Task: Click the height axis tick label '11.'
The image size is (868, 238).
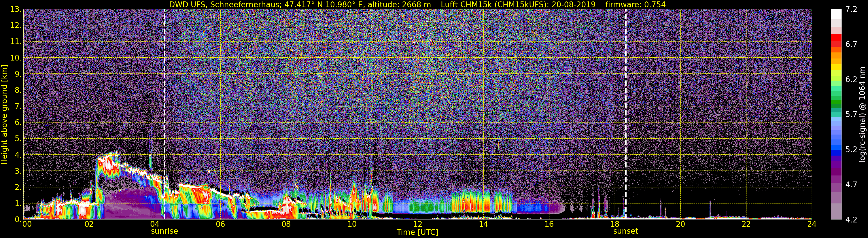Action: (16, 41)
